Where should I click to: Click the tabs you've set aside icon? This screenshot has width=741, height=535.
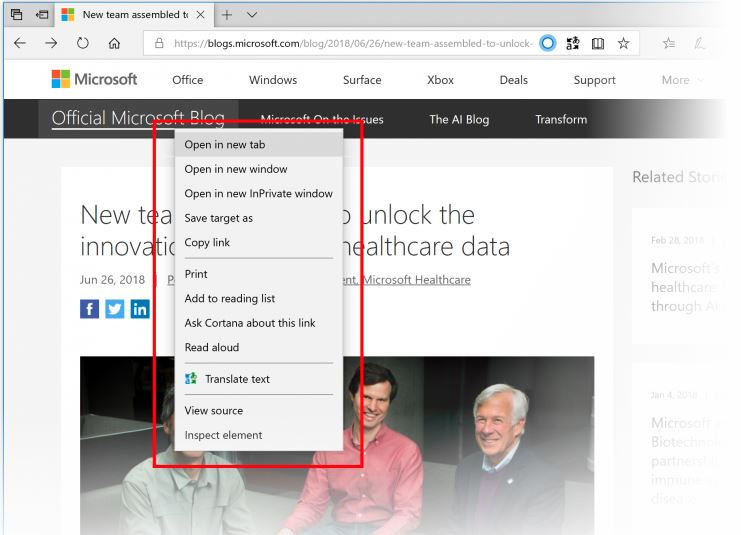pyautogui.click(x=17, y=15)
